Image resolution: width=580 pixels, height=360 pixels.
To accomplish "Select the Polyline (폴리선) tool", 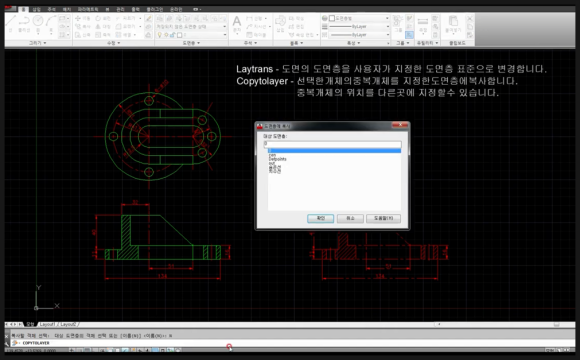I will [24, 23].
